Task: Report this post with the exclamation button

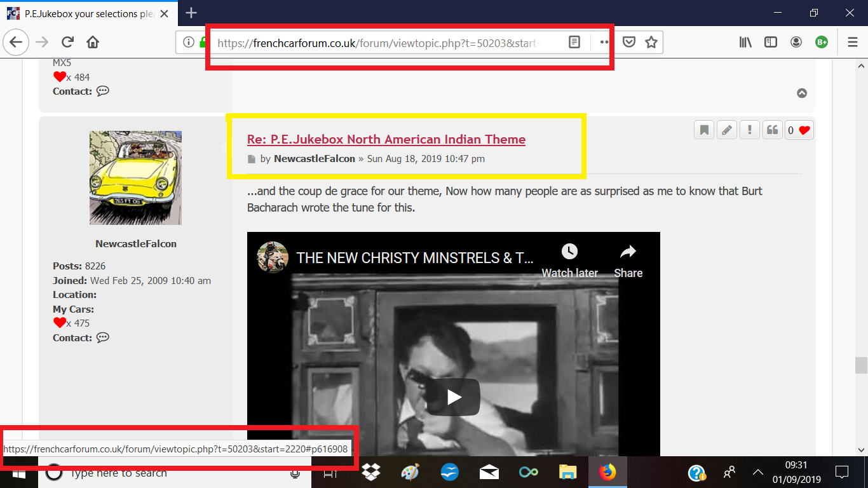Action: (750, 130)
